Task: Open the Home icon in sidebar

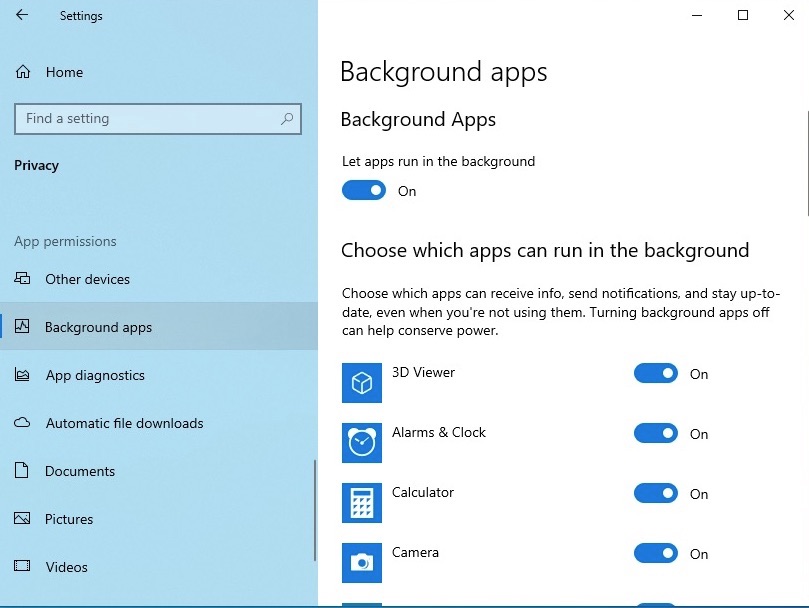Action: pyautogui.click(x=23, y=72)
